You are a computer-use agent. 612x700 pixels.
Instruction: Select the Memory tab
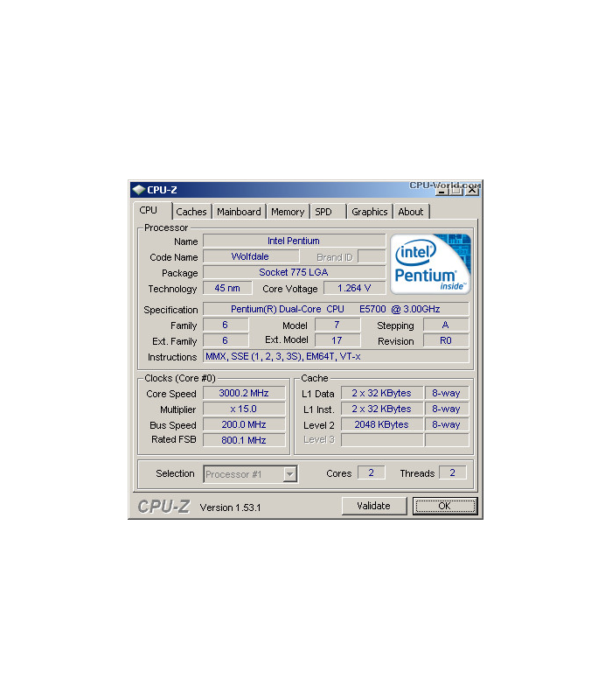(288, 212)
